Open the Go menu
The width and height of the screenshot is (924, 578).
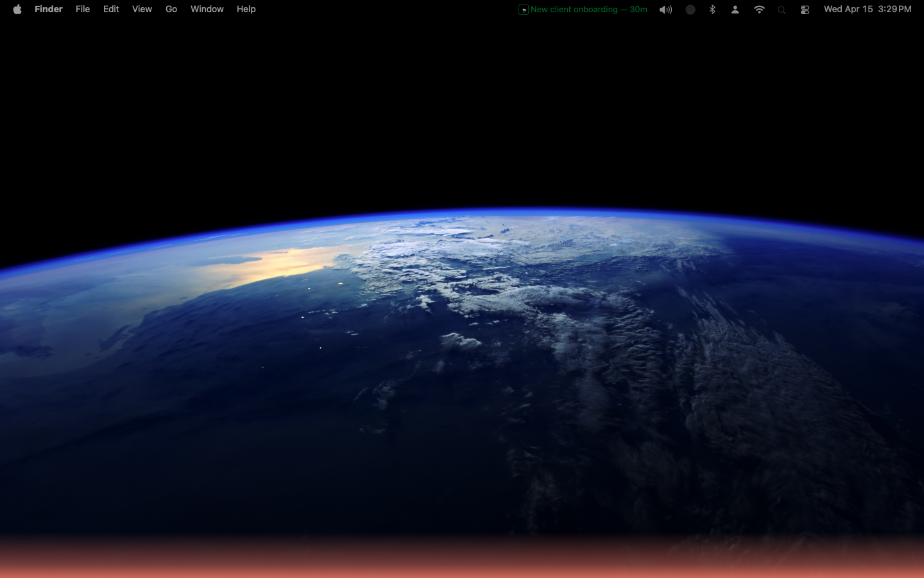tap(171, 9)
